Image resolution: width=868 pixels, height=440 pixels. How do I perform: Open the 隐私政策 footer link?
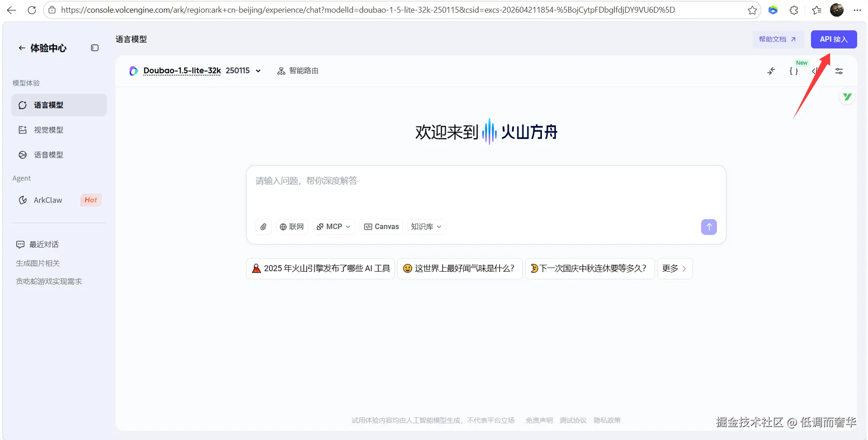[607, 421]
